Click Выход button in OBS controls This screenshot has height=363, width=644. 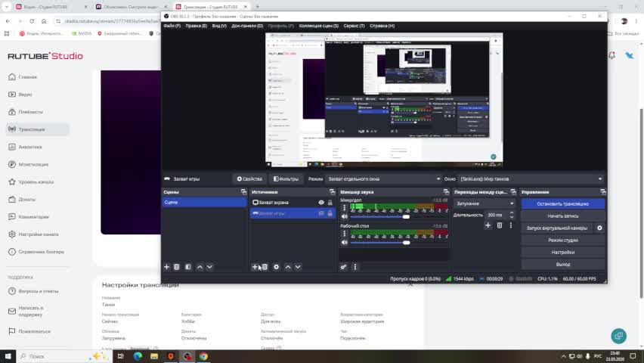(x=562, y=265)
